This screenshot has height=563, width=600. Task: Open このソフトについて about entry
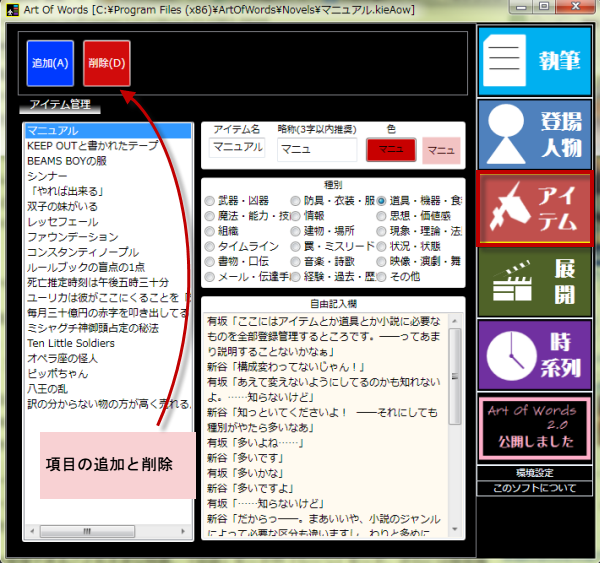[534, 488]
